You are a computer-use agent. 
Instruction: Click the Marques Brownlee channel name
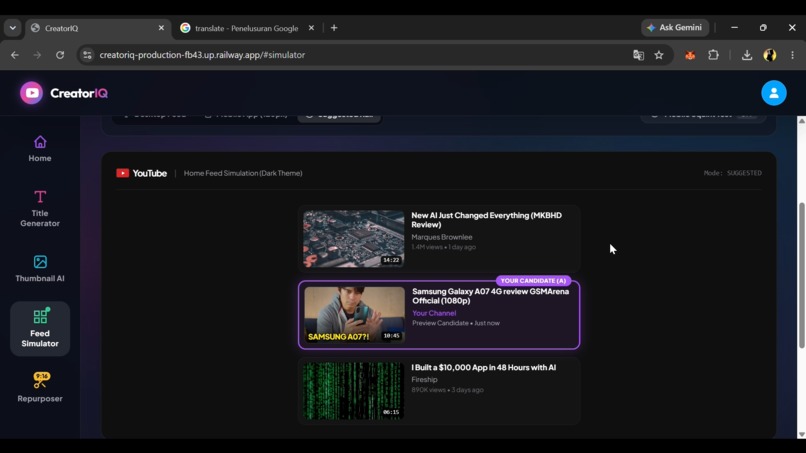pos(442,237)
